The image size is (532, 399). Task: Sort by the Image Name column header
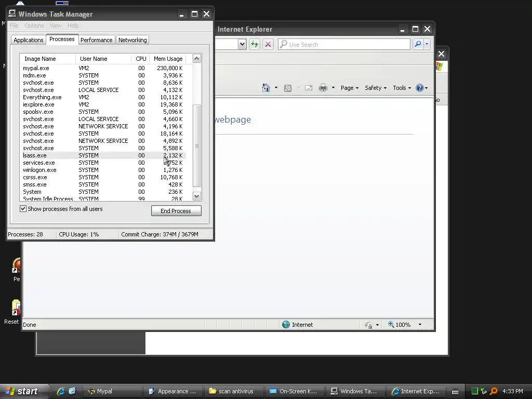click(47, 59)
